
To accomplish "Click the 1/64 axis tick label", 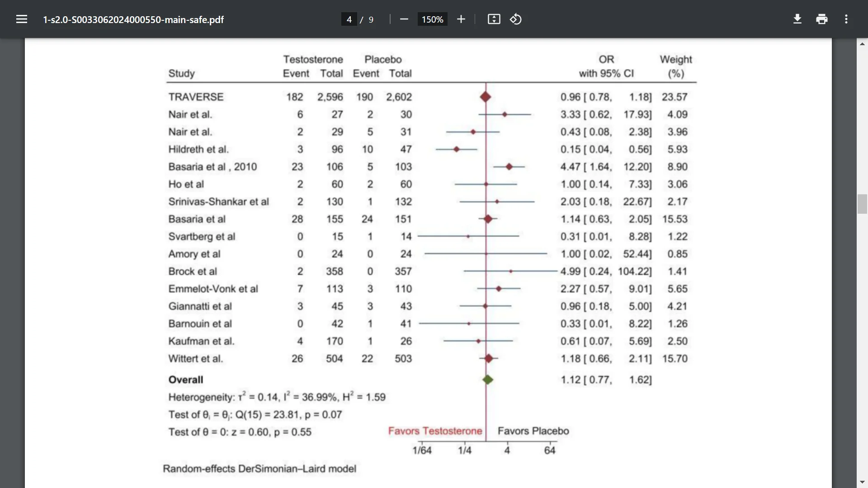I will pos(422,450).
